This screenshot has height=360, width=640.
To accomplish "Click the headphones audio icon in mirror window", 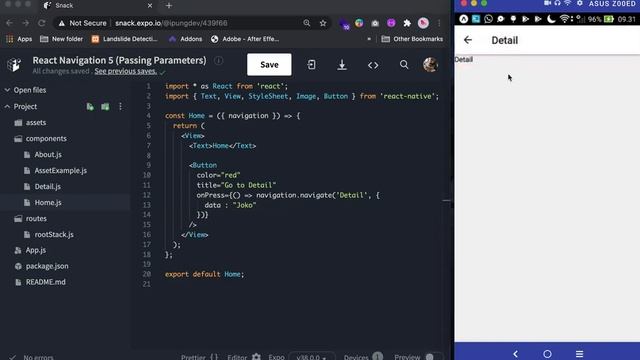I will tap(558, 3).
